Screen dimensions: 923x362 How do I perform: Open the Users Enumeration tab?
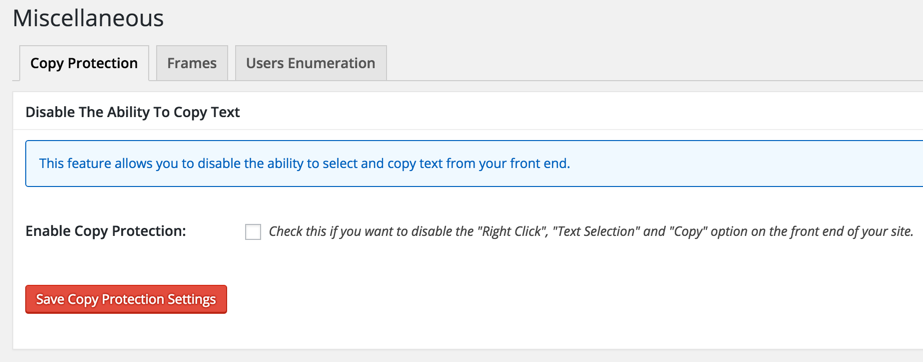(311, 63)
